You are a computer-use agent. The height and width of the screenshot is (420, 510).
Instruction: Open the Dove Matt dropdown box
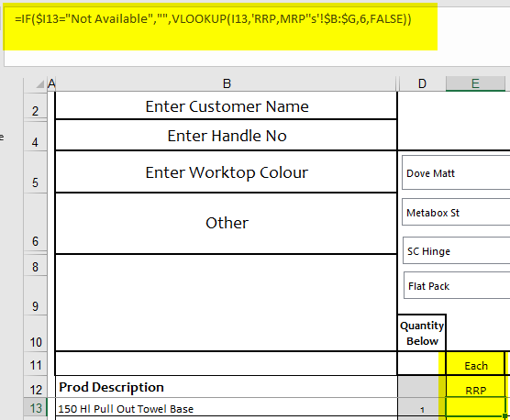(456, 172)
